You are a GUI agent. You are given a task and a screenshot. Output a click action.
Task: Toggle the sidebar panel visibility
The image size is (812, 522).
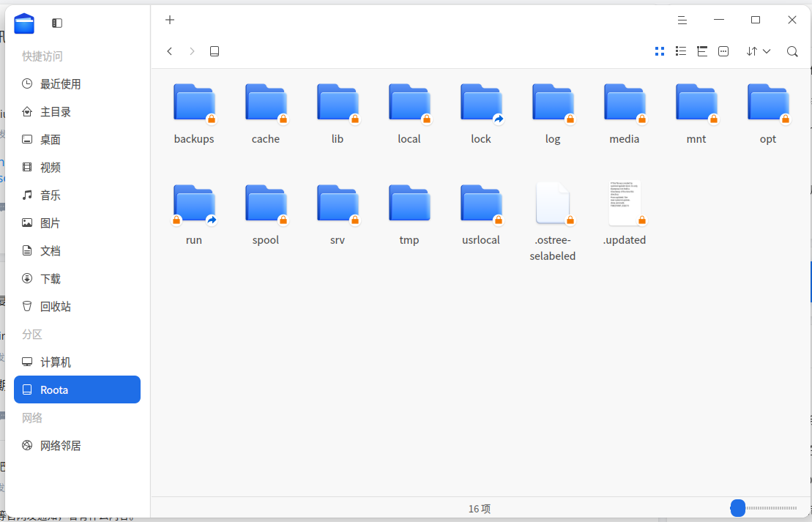pos(57,23)
